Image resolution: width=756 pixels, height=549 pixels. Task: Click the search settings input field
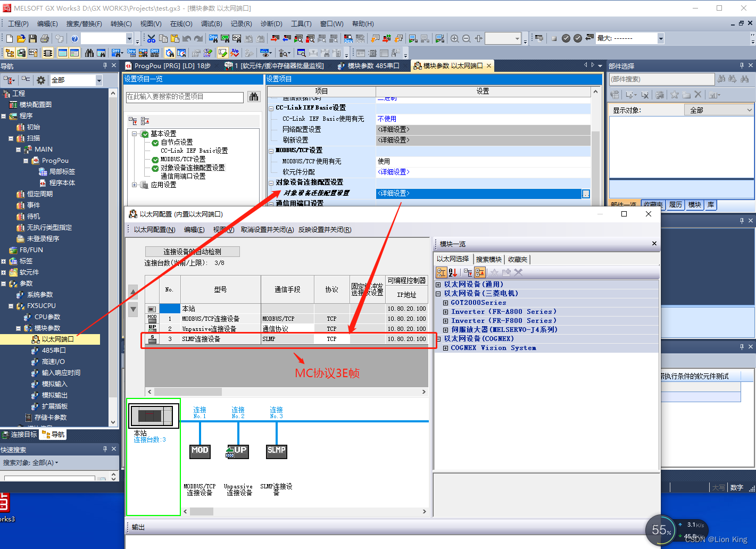click(x=185, y=97)
